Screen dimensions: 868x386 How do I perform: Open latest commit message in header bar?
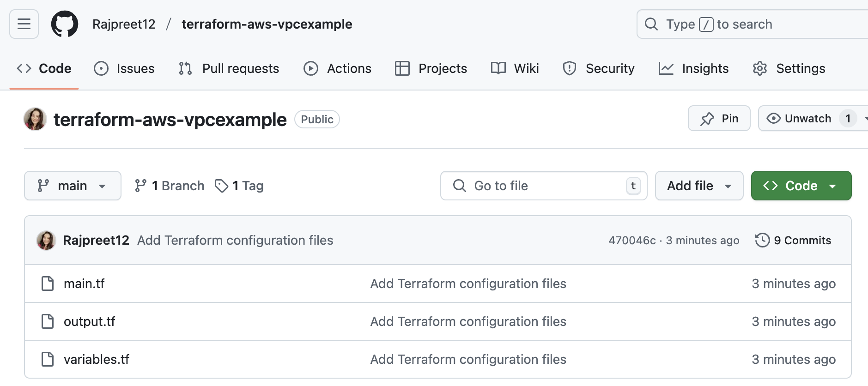(x=235, y=240)
